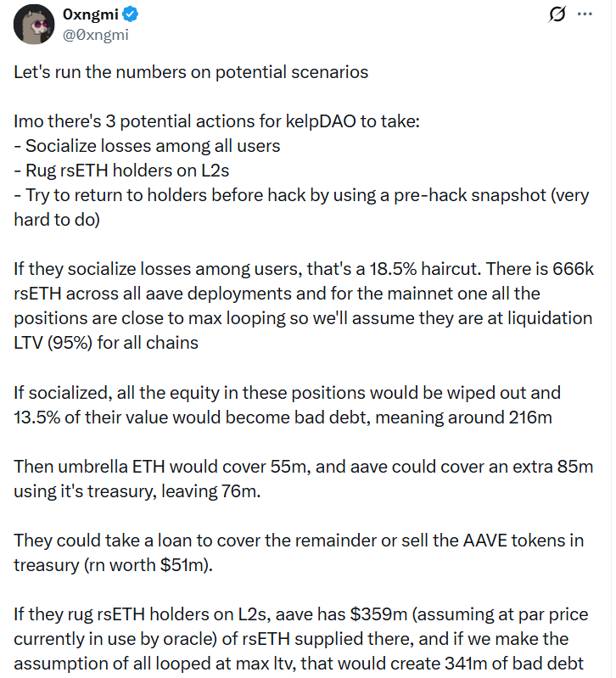Screen dimensions: 616x678
Task: Click the "Let's run the numbers" opening line
Action: [191, 72]
